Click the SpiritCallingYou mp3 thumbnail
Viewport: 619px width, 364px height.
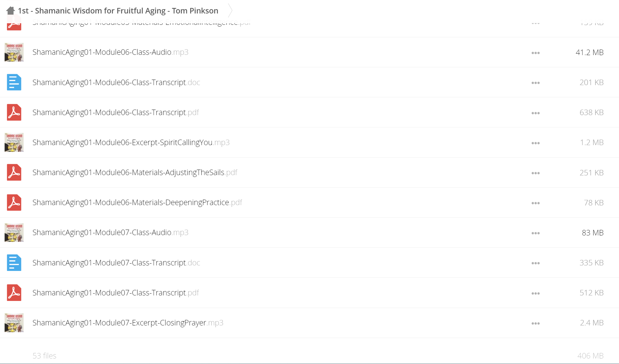(x=14, y=142)
